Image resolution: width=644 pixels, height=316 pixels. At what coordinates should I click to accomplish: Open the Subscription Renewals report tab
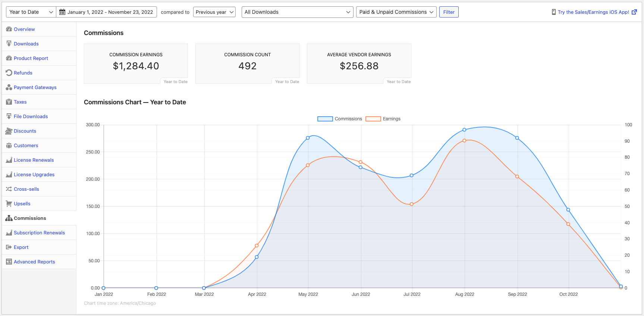(x=39, y=233)
